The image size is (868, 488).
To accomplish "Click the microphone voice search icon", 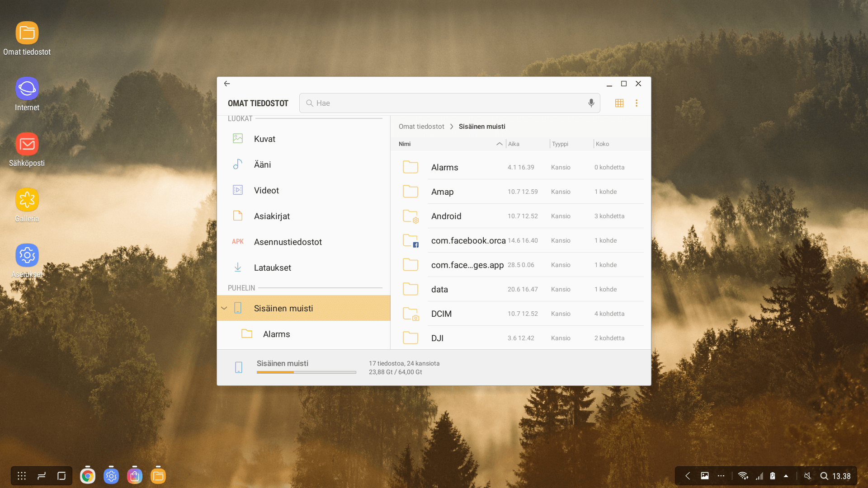I will [591, 103].
